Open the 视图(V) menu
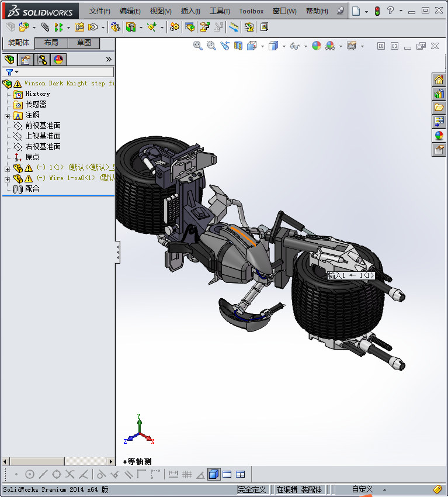The height and width of the screenshot is (497, 448). click(161, 11)
